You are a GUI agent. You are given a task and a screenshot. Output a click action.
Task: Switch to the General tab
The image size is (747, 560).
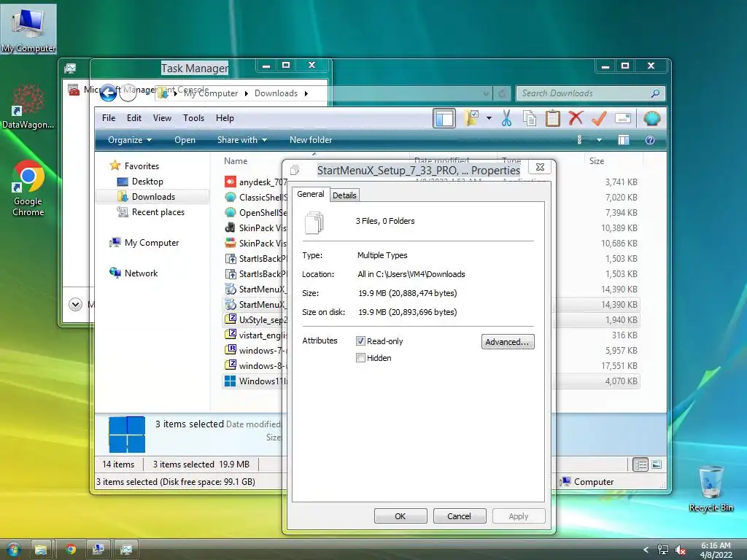[311, 194]
